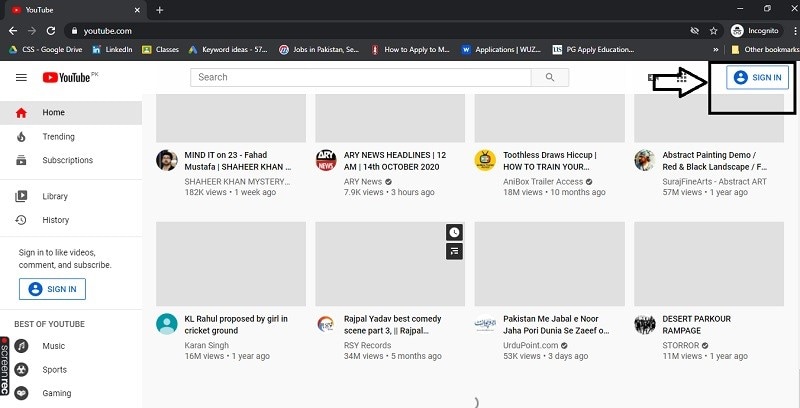Click Watch later clock on Rajpal Yadav video
Image resolution: width=800 pixels, height=408 pixels.
point(454,233)
